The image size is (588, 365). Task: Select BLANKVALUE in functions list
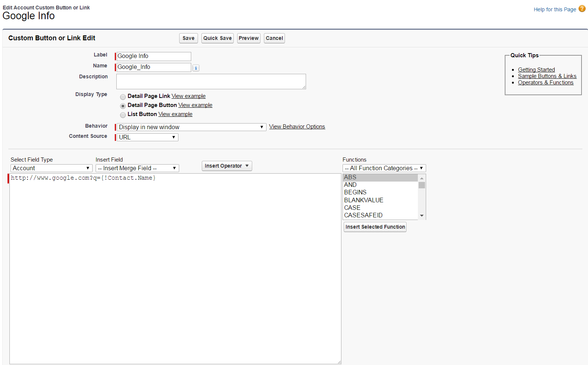(381, 200)
